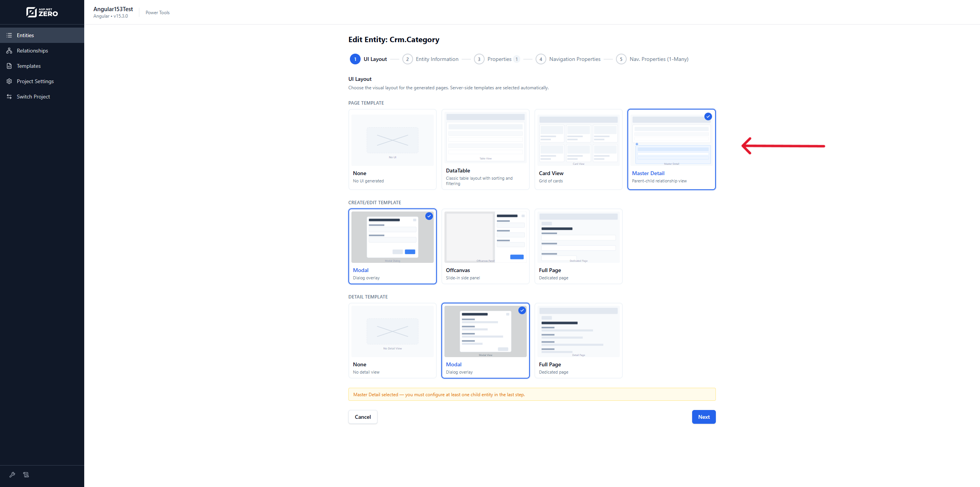The image size is (980, 487).
Task: Click step 4 circle of the wizard
Action: tap(541, 59)
